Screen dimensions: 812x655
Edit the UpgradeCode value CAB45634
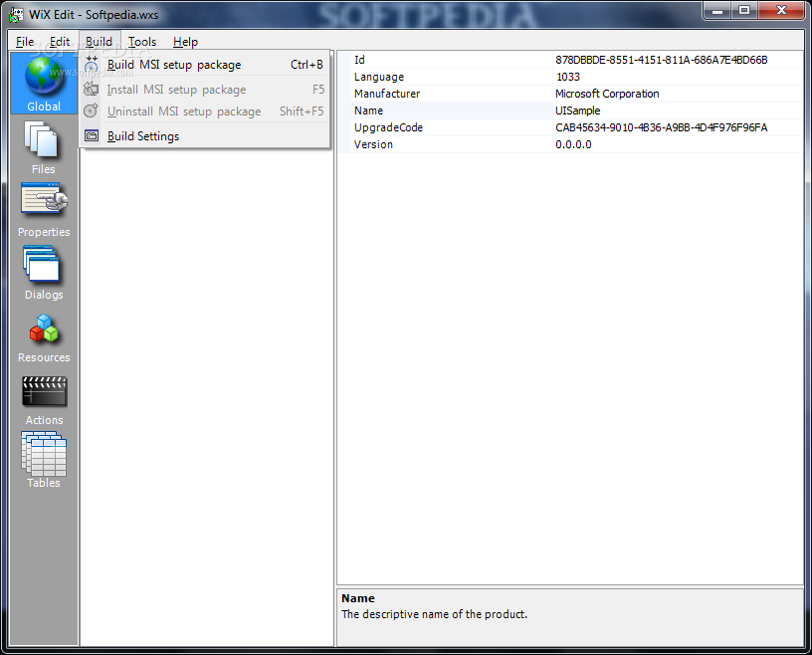coord(662,127)
